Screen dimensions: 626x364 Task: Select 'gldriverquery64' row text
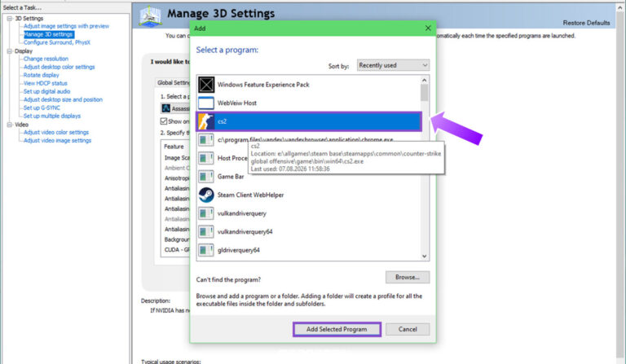[x=238, y=250]
